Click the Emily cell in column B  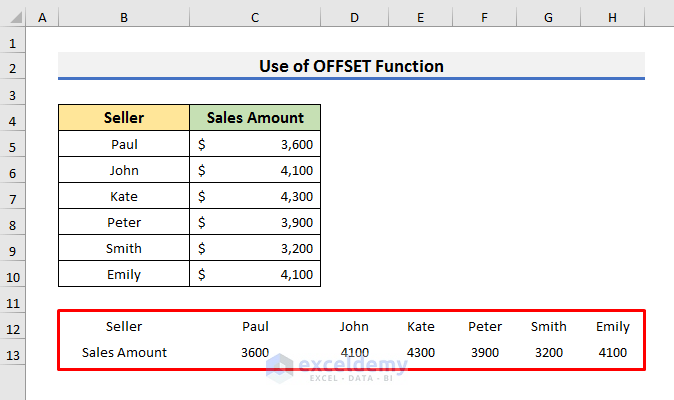click(124, 274)
